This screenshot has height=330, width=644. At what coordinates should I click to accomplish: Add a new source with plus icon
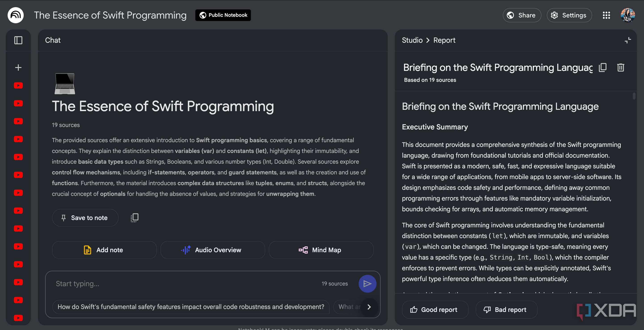18,68
